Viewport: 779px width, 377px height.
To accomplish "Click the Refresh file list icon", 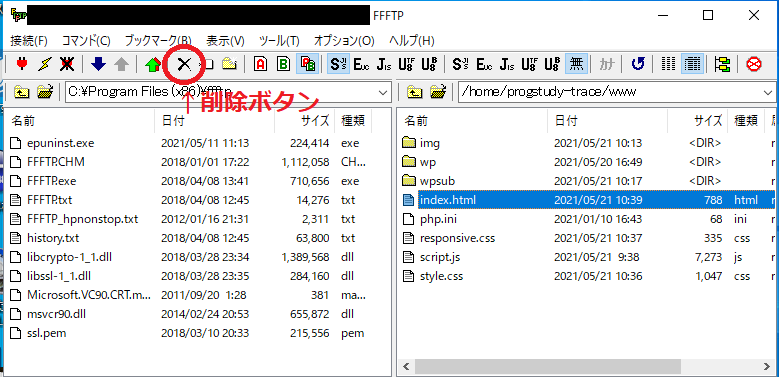I will (638, 64).
